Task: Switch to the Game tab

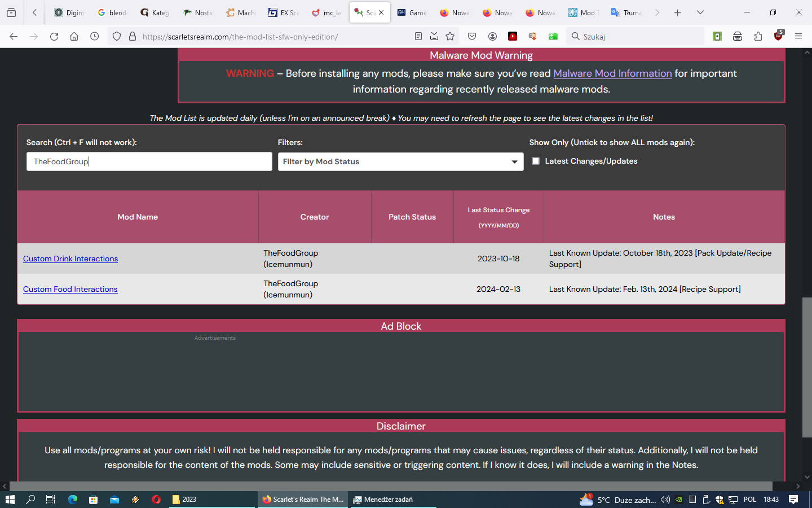Action: pos(412,12)
